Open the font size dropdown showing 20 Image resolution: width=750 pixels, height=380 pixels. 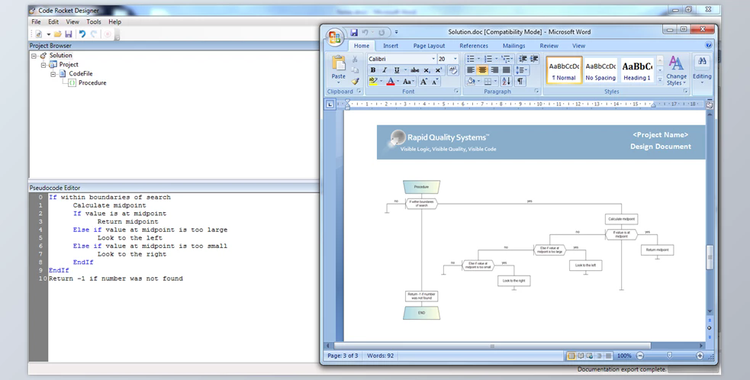[x=455, y=58]
